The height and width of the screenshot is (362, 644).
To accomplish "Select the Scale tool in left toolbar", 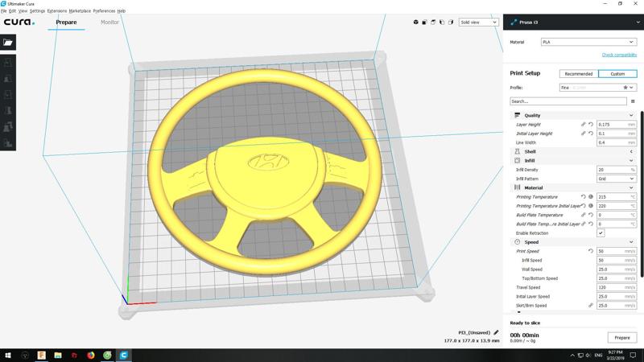I will [x=8, y=79].
